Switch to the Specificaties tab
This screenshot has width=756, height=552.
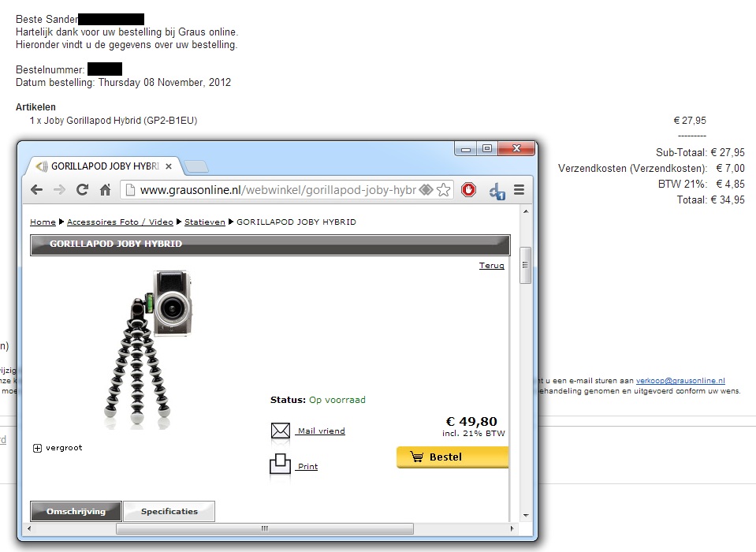point(169,512)
